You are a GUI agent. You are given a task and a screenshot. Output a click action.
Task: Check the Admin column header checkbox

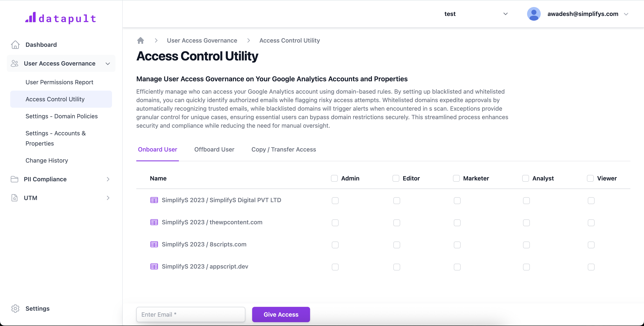click(334, 178)
